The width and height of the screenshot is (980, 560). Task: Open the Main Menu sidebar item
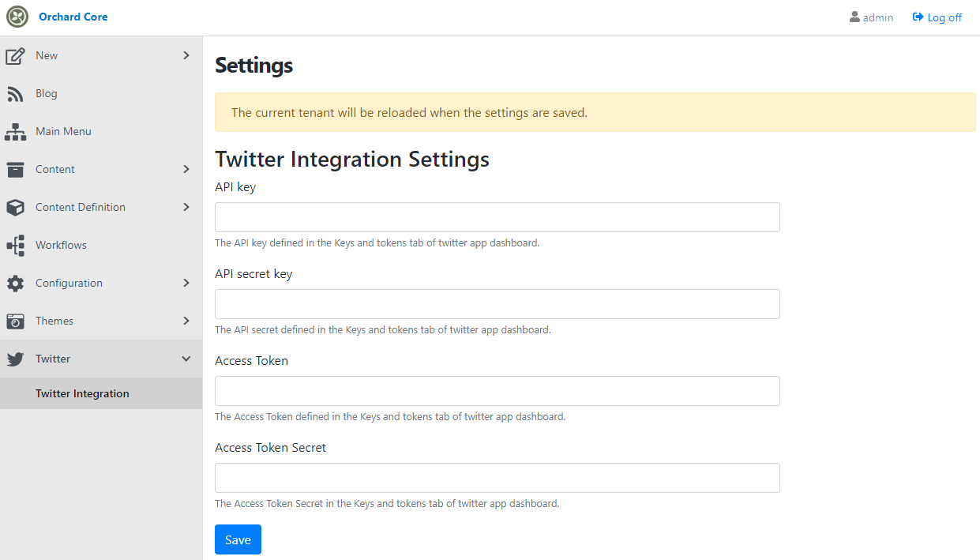(x=101, y=131)
